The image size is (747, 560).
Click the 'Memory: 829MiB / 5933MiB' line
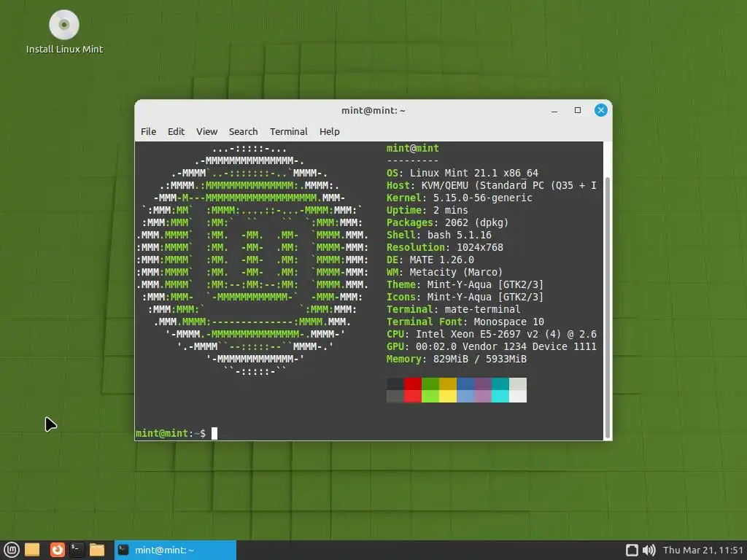point(457,359)
